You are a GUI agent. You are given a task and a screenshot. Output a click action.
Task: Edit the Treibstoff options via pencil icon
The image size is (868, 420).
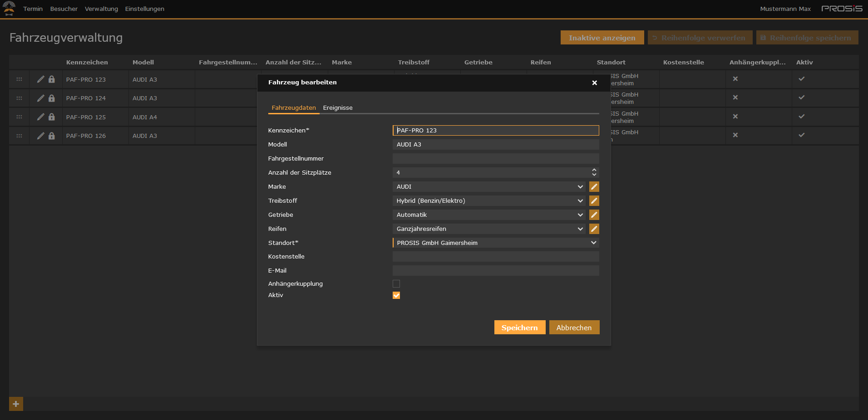coord(594,200)
